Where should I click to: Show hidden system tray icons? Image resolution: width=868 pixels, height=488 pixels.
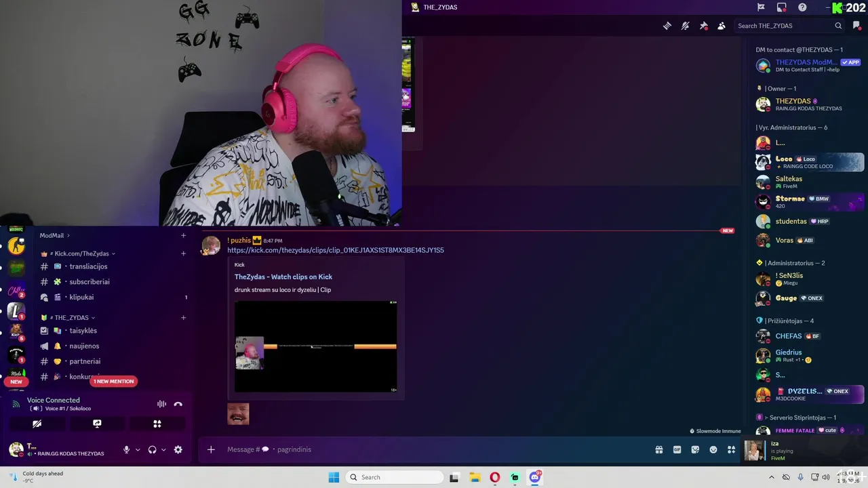(771, 477)
